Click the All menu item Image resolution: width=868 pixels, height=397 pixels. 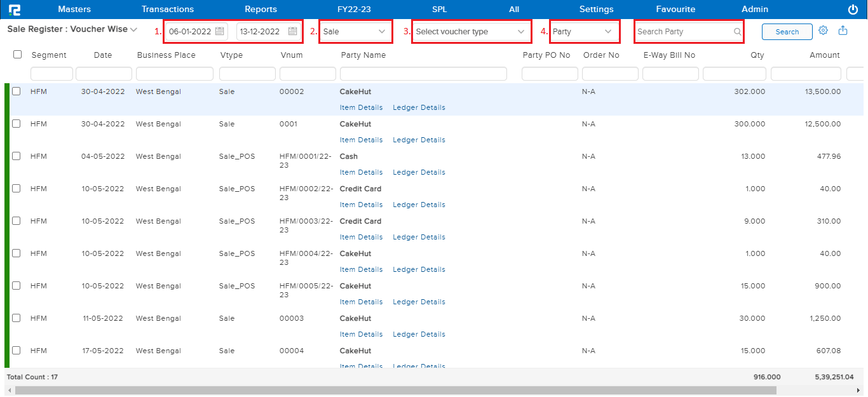[515, 10]
